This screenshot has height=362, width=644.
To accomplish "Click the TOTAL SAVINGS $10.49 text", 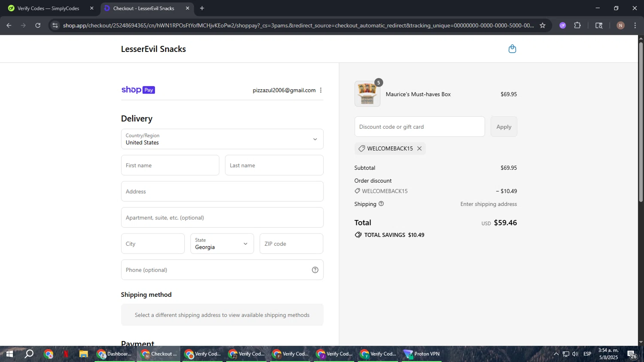I will point(394,235).
